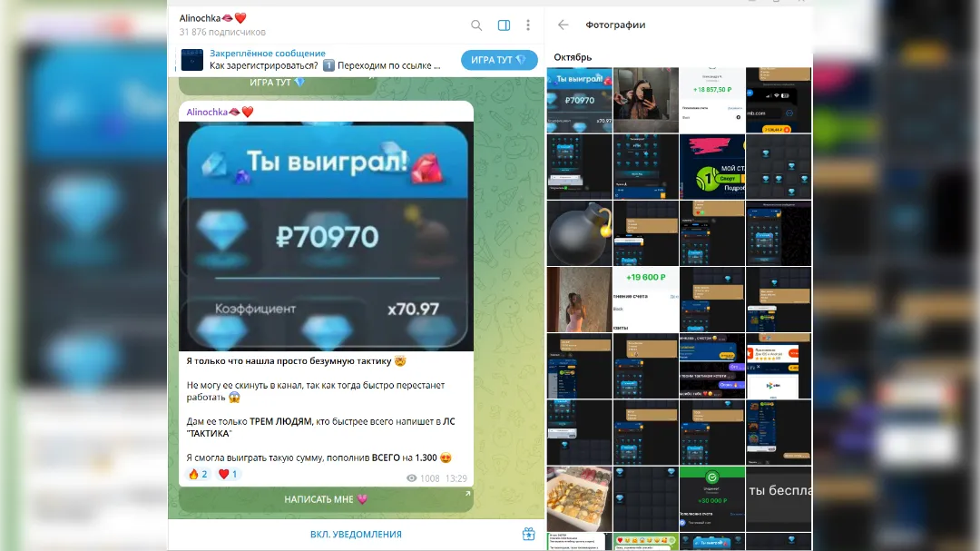The width and height of the screenshot is (980, 551).
Task: Toggle the red heart reaction on post
Action: [228, 474]
